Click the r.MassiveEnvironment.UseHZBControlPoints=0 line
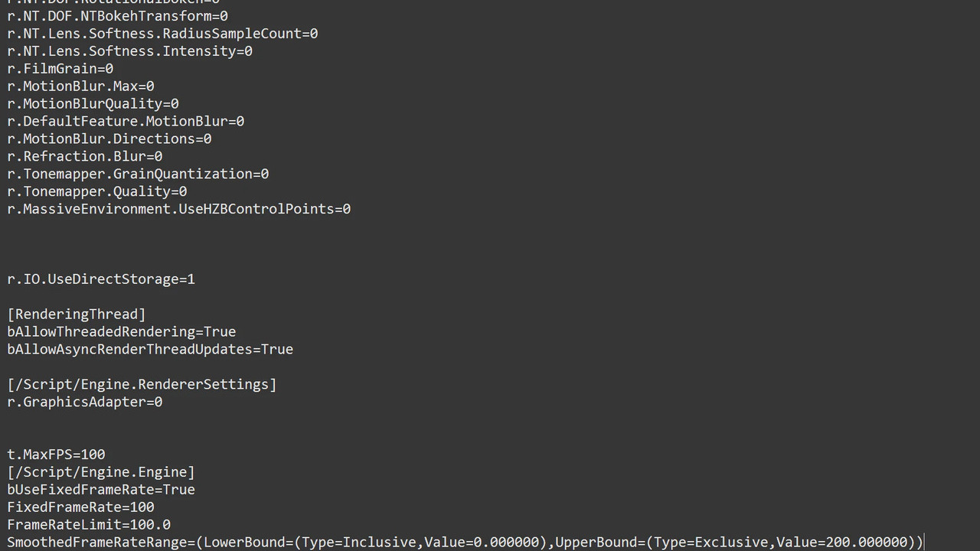This screenshot has width=980, height=551. pos(179,210)
